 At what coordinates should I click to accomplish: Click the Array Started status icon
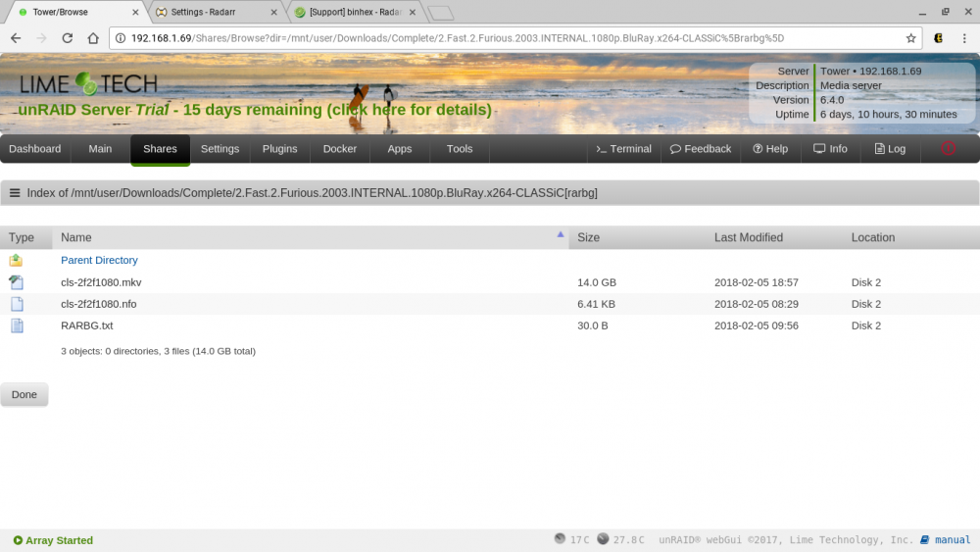tap(18, 540)
